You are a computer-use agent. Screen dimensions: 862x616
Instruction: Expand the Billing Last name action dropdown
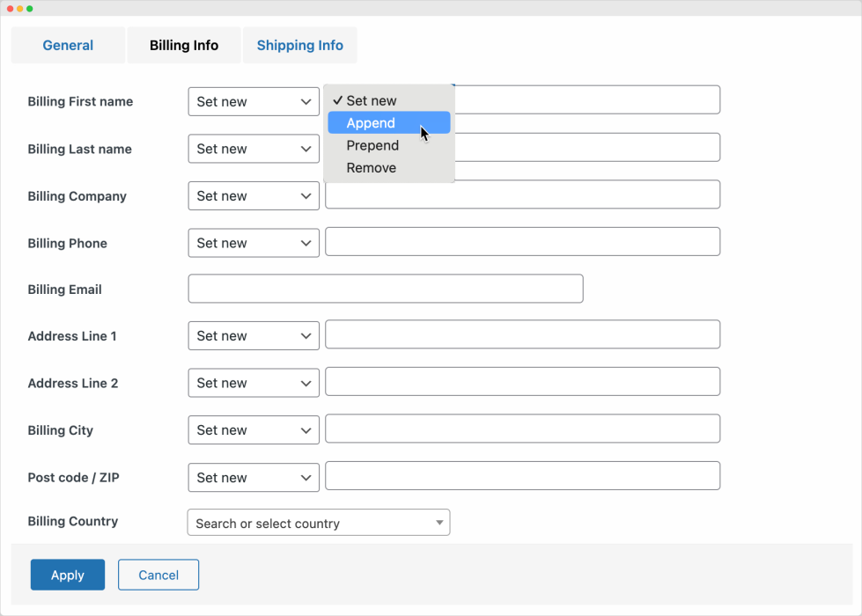tap(254, 150)
